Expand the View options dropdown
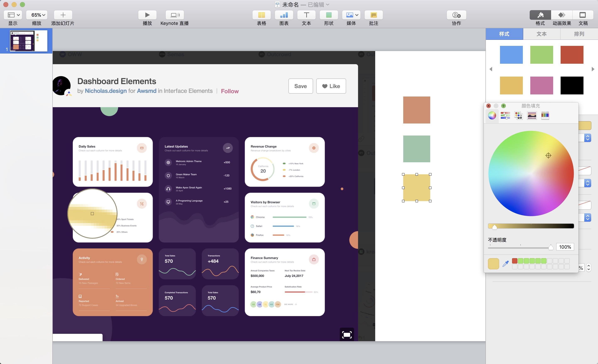 (x=13, y=15)
